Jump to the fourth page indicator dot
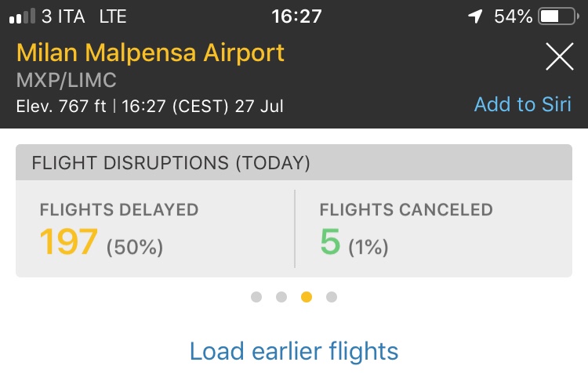Image resolution: width=588 pixels, height=373 pixels. 332,297
